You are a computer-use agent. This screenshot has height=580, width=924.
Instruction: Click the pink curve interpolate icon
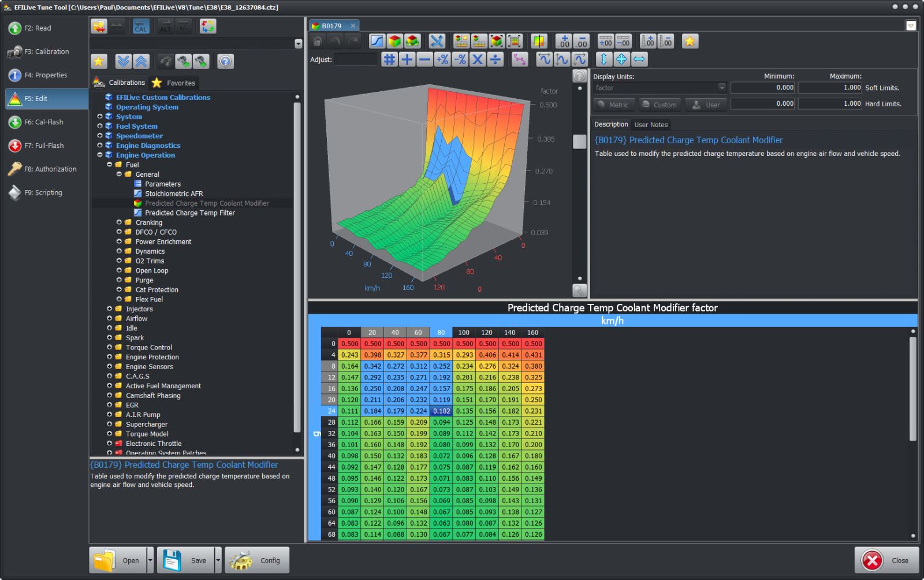[520, 59]
